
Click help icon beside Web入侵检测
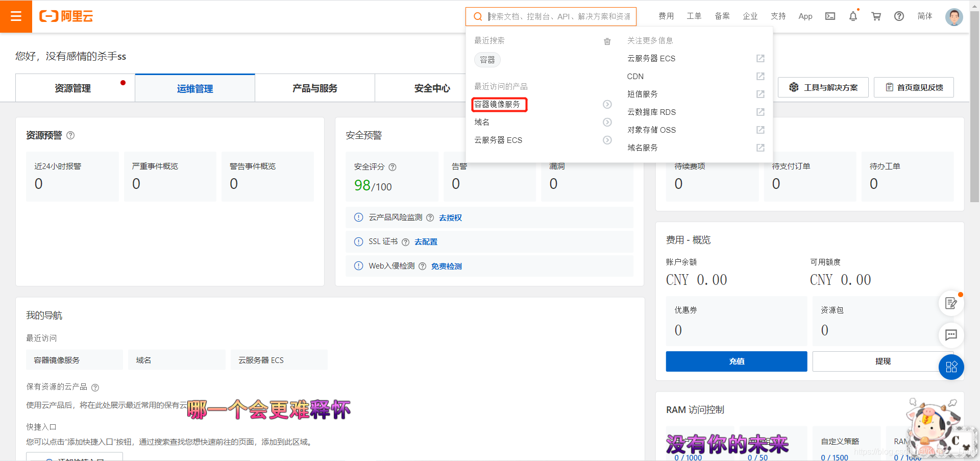click(422, 266)
